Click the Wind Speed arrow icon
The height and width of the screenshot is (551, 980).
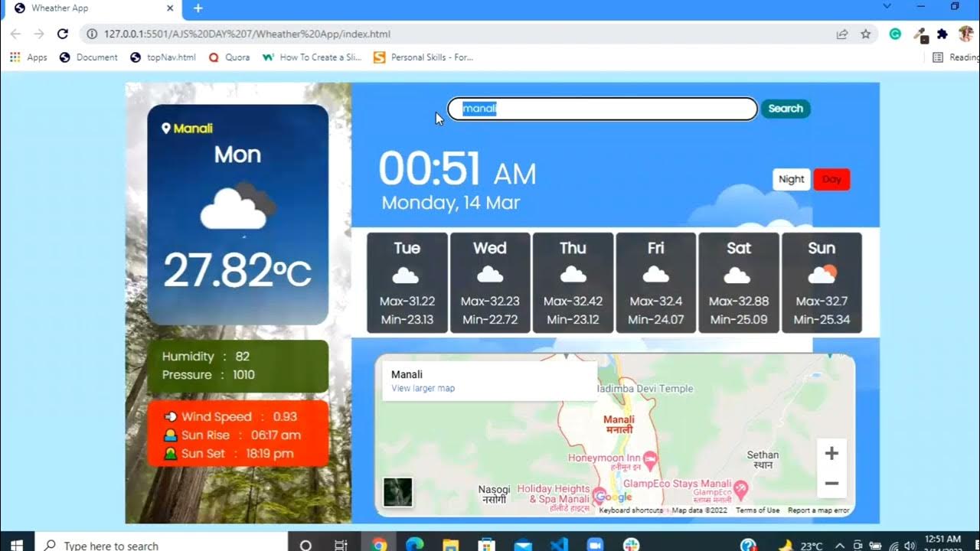coord(170,417)
